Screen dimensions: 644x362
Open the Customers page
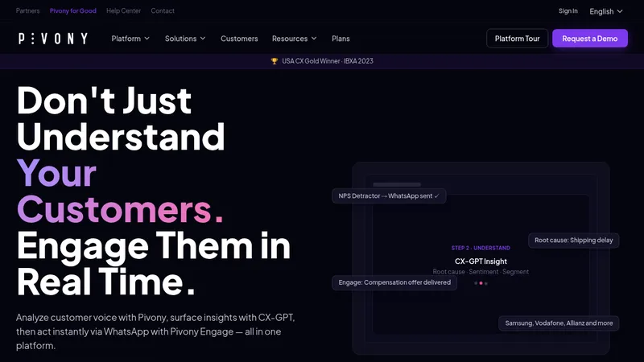pyautogui.click(x=239, y=39)
